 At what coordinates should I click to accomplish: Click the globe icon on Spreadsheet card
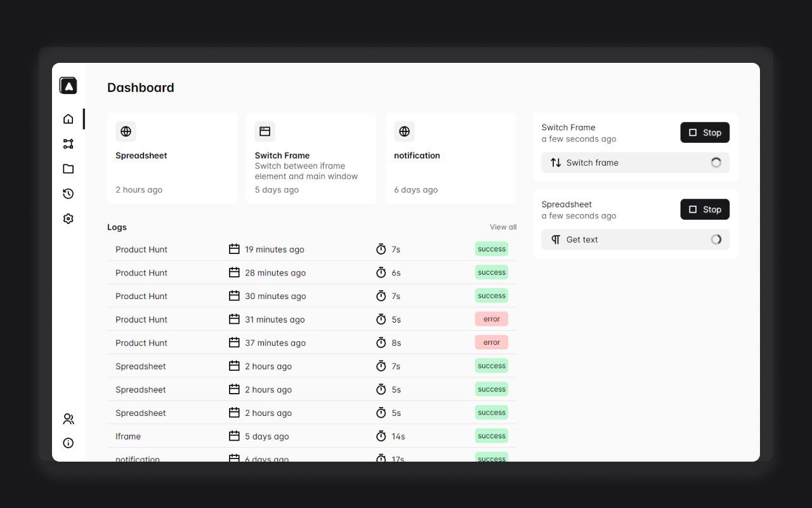point(126,131)
